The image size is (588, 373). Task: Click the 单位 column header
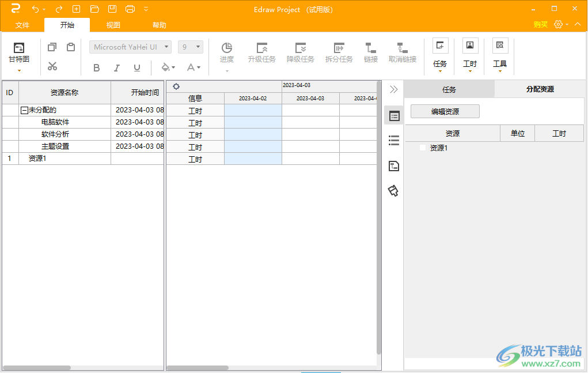(x=518, y=134)
